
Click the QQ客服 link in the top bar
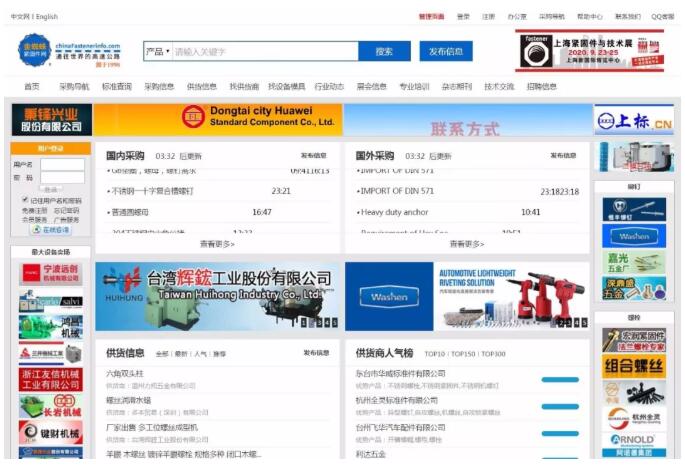click(x=663, y=17)
